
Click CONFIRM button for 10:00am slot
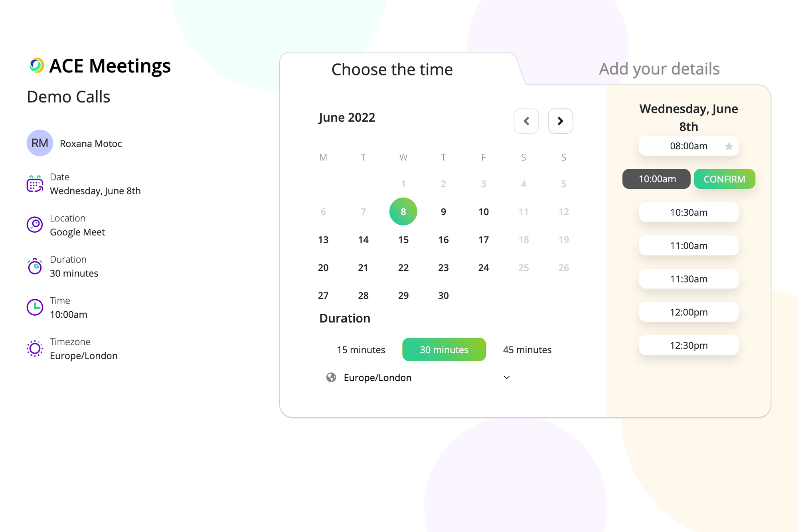coord(725,179)
